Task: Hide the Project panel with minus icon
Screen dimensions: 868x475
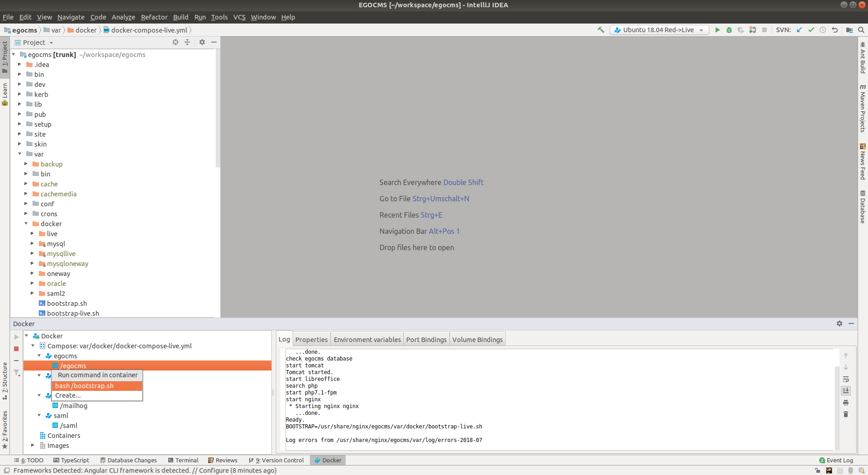Action: click(214, 42)
